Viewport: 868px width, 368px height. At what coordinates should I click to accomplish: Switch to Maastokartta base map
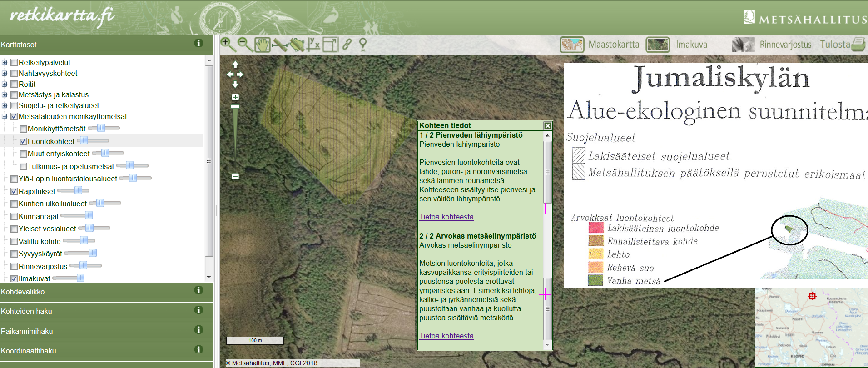pyautogui.click(x=600, y=45)
